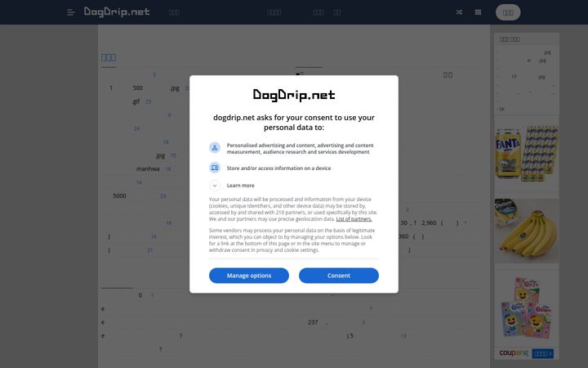Select the underlined blue board tab
This screenshot has height=368, width=588.
click(109, 57)
